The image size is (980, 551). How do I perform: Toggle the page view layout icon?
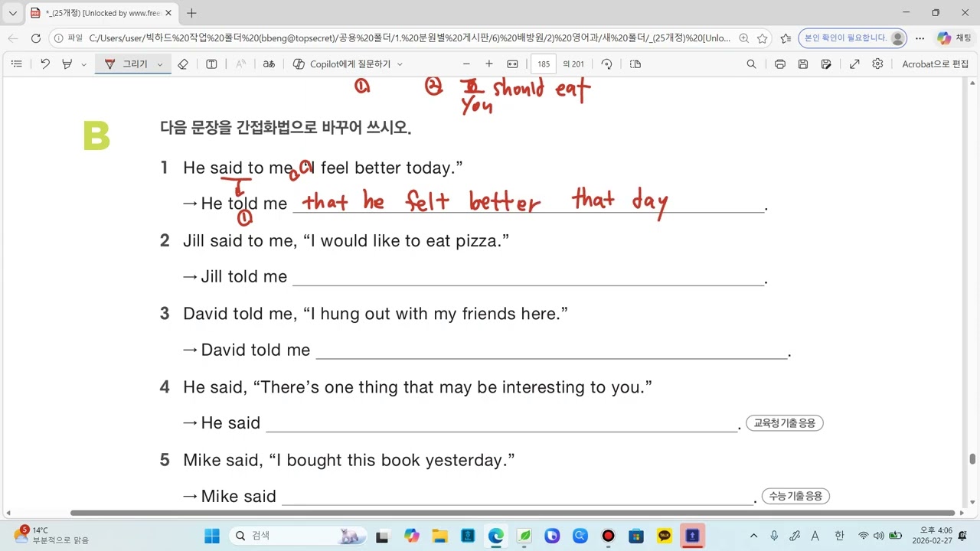coord(635,64)
